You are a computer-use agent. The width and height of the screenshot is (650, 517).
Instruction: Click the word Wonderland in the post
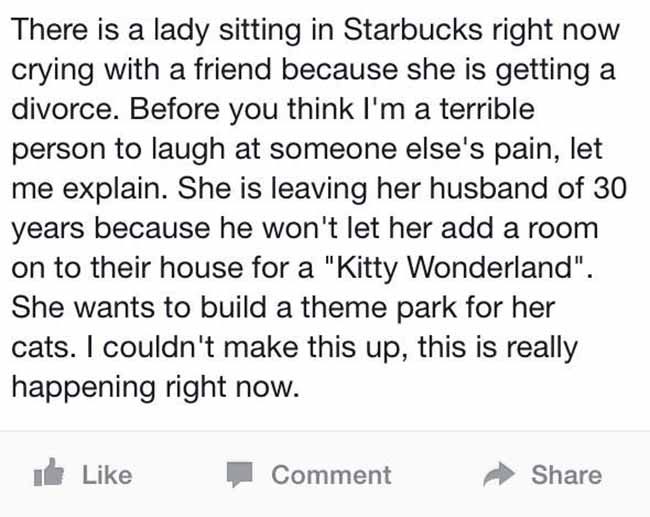coord(491,267)
